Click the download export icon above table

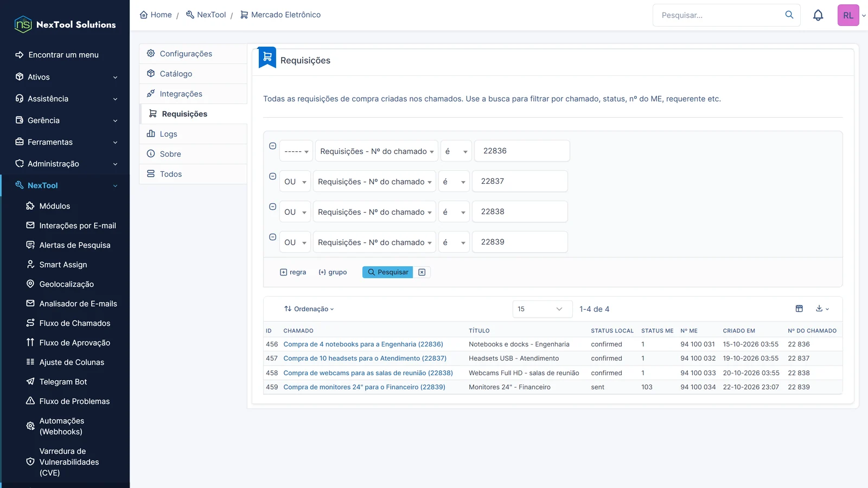[822, 309]
